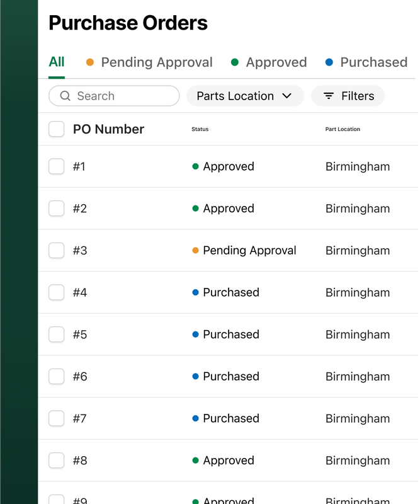Click the magnifier icon in Search
The image size is (420, 504).
tap(65, 96)
